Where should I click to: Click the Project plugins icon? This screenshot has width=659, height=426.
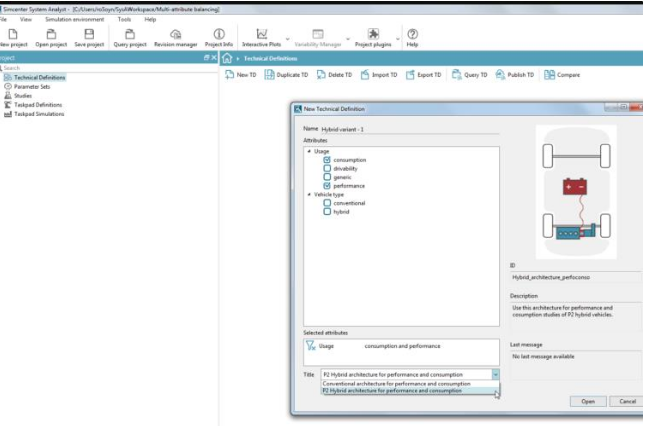tap(373, 34)
